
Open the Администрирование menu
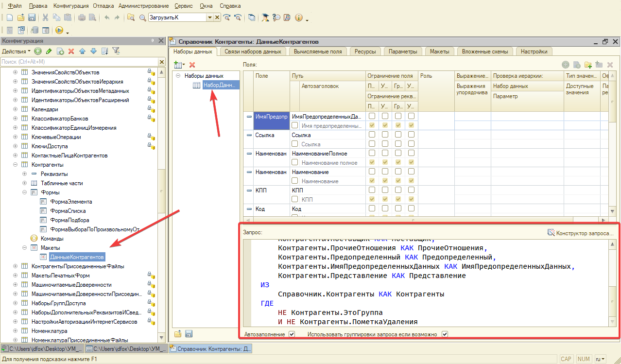(143, 6)
